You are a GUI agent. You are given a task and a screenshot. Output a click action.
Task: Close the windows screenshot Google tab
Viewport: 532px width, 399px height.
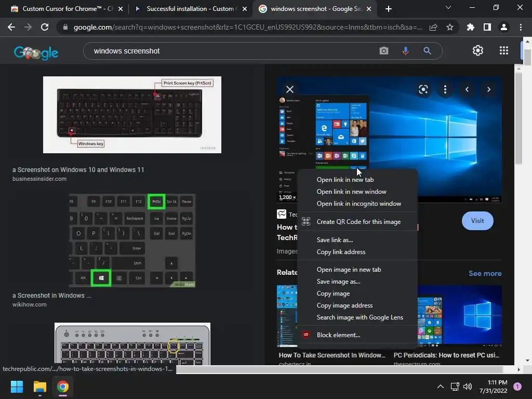(x=369, y=9)
